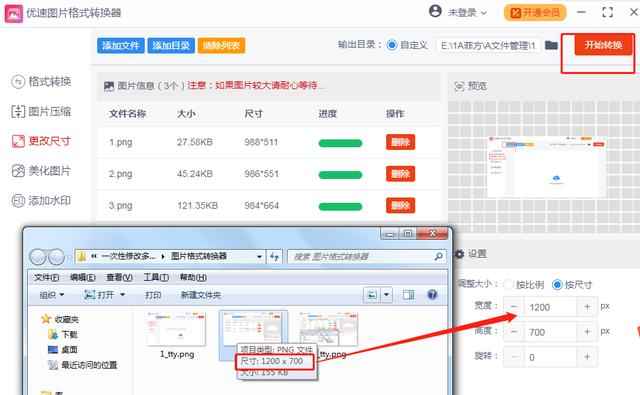Open the 美化图片 sidebar tool
The width and height of the screenshot is (640, 395).
[41, 171]
